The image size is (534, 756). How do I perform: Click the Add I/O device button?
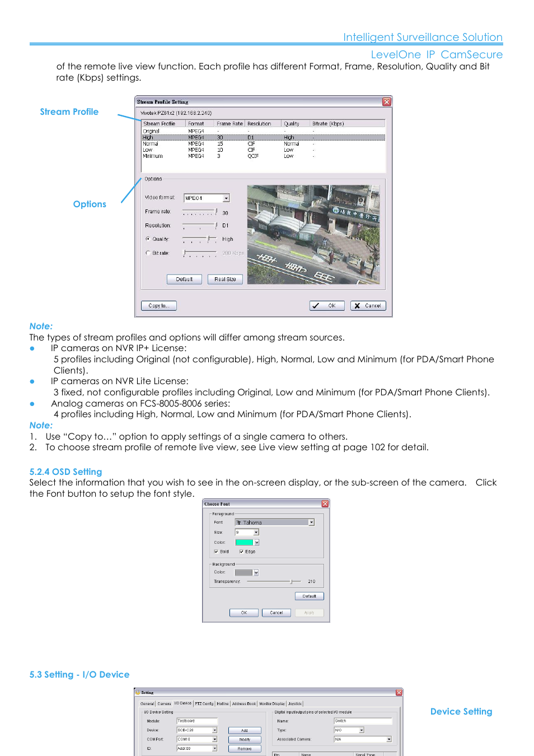[x=245, y=731]
